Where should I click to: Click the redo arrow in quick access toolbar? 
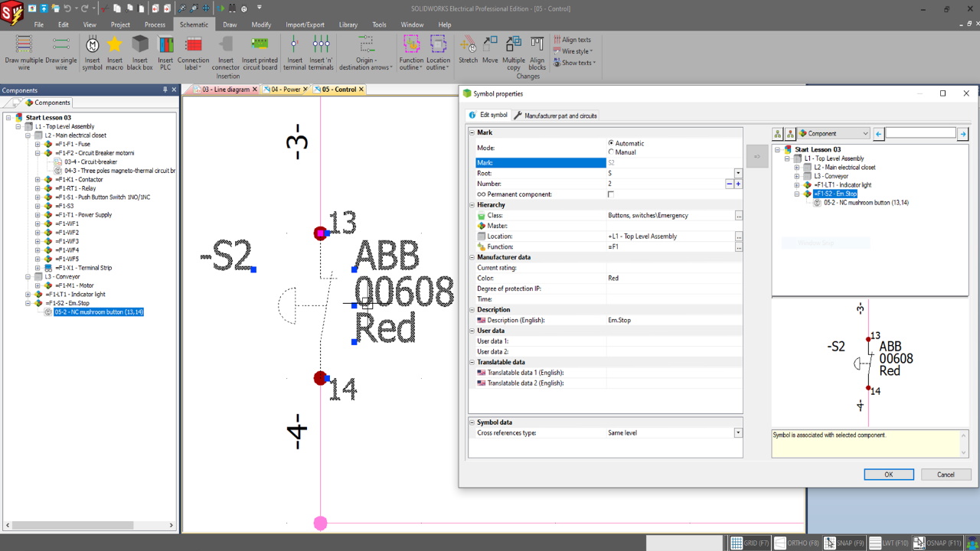coord(85,8)
